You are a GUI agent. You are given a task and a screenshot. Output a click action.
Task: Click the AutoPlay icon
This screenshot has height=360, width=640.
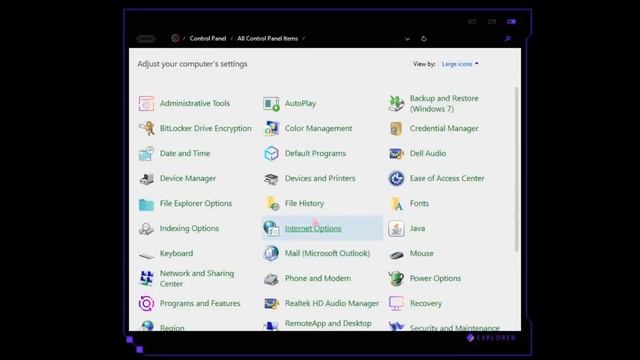pos(271,104)
